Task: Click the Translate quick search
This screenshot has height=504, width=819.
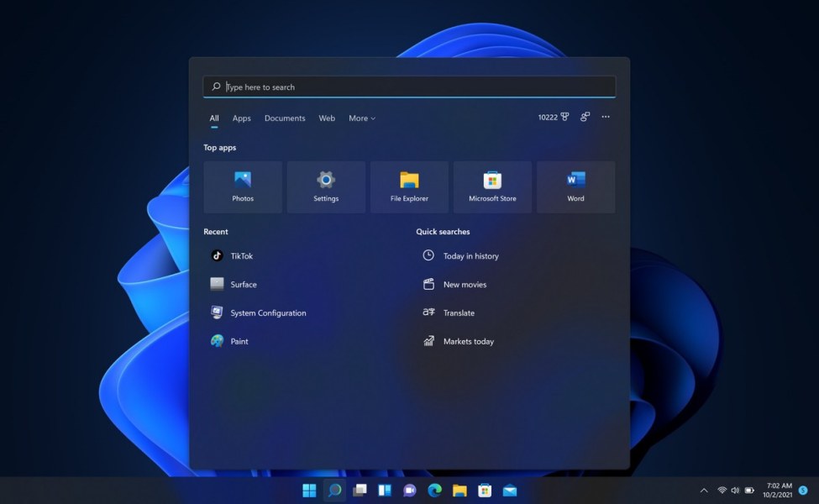Action: (x=459, y=313)
